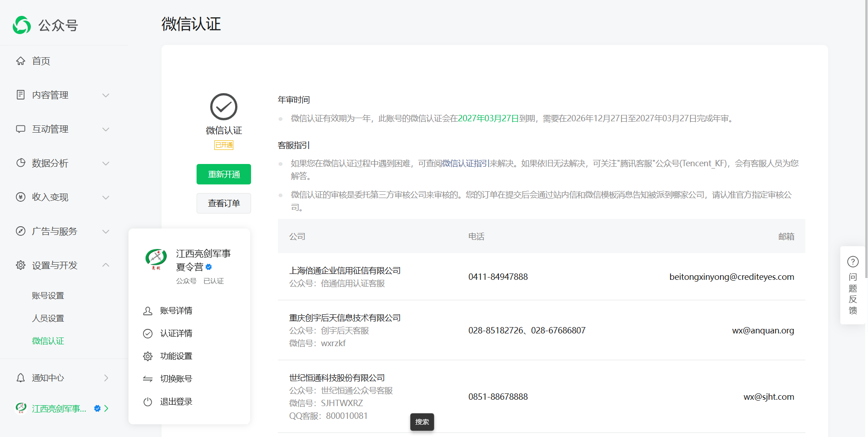Click the power icon beside 退出登录
The height and width of the screenshot is (437, 868).
coord(148,402)
